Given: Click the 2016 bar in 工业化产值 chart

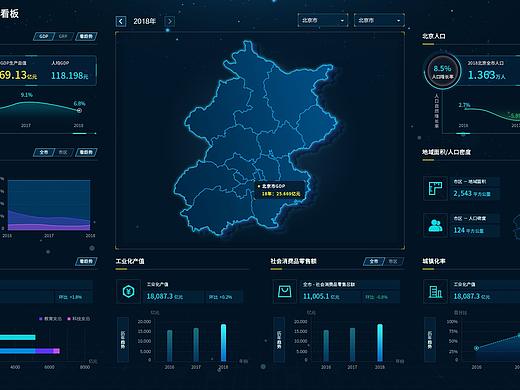Looking at the screenshot, I should click(x=169, y=346).
